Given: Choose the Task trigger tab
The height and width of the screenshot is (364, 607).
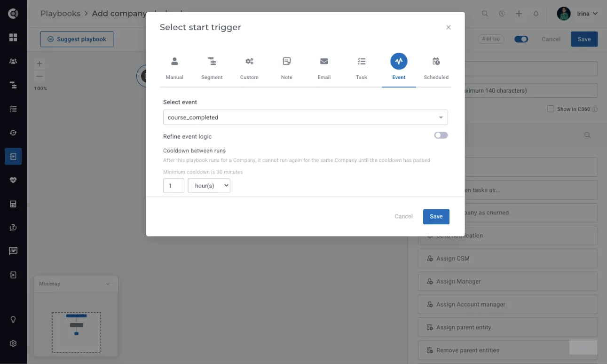Looking at the screenshot, I should [x=362, y=68].
